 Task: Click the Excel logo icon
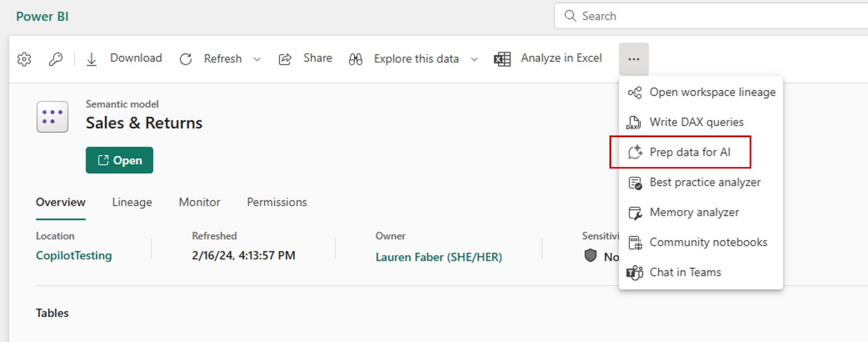click(x=502, y=59)
